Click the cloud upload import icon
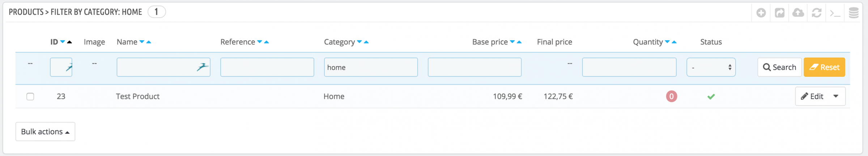 click(x=798, y=13)
